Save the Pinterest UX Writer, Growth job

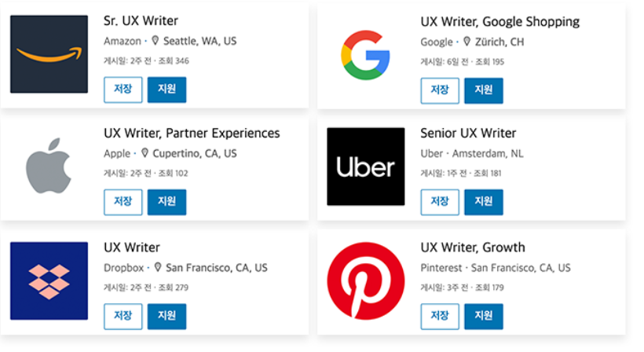[440, 317]
